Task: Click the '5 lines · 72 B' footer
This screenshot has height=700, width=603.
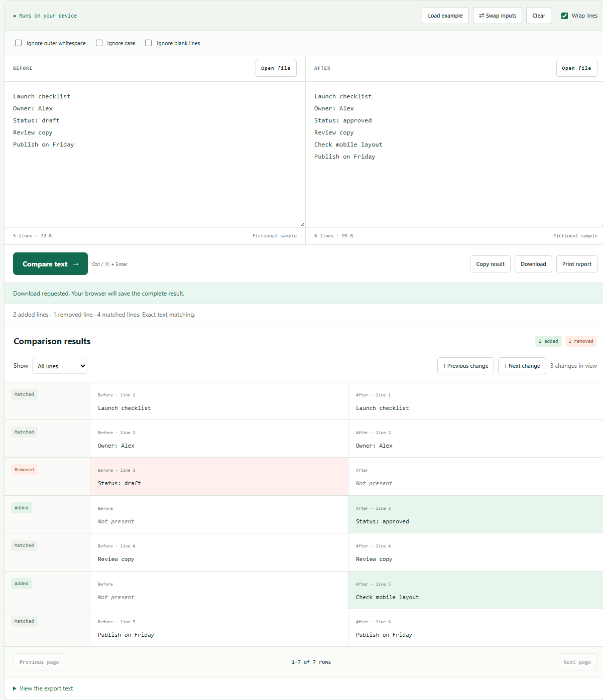Action: point(32,236)
